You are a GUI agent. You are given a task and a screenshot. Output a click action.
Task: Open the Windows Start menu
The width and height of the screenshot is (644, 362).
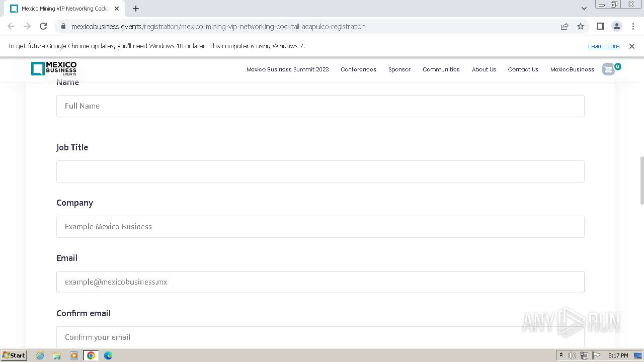point(14,355)
